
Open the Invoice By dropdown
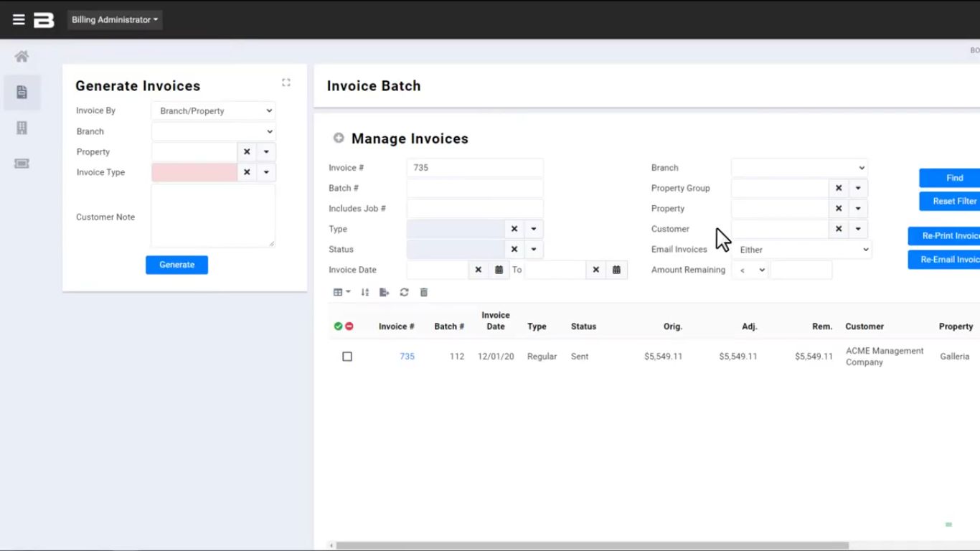213,111
